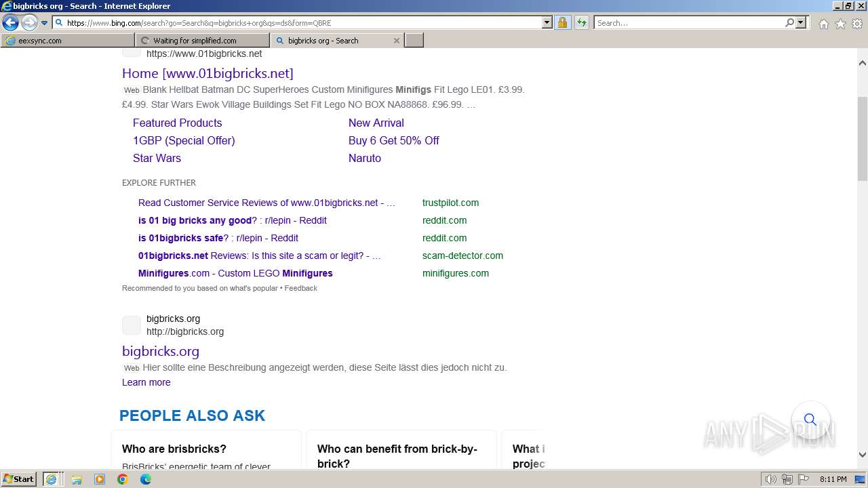Switch to Waiting for simplified.com tab
Image resolution: width=868 pixels, height=488 pixels.
click(x=202, y=41)
